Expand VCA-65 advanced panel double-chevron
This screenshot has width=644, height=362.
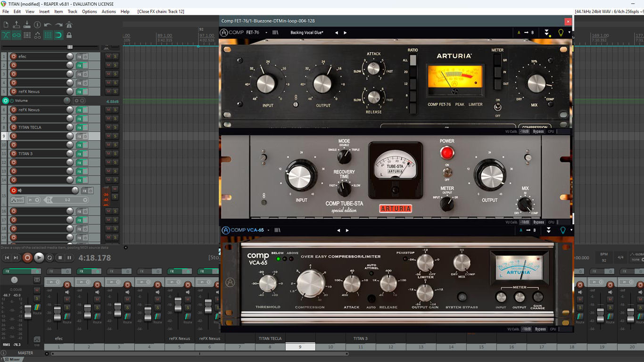pos(548,230)
